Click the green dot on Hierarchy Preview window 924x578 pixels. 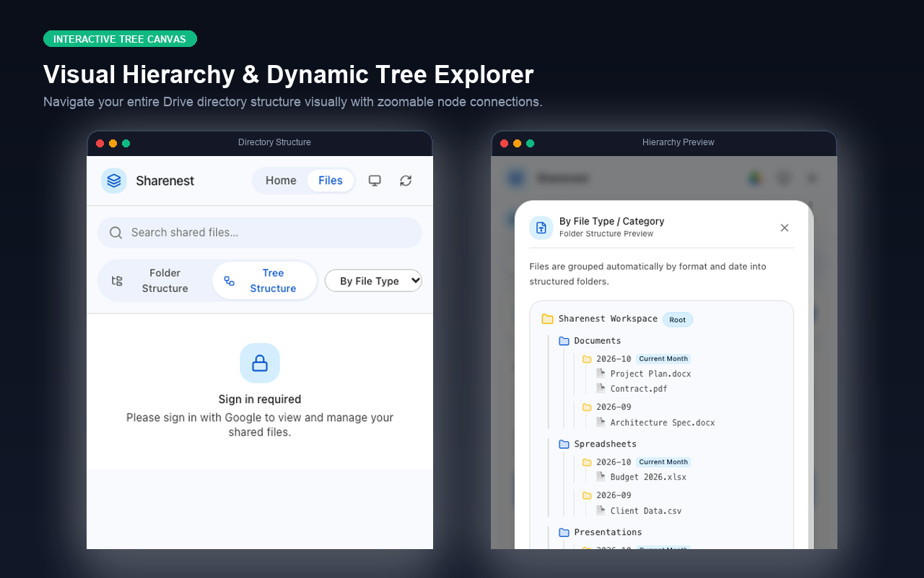(530, 143)
